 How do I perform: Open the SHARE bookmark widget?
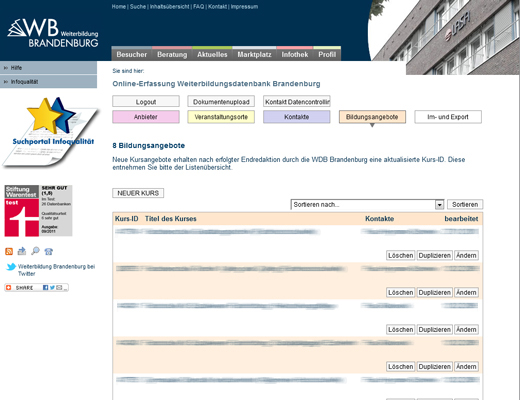[36, 287]
